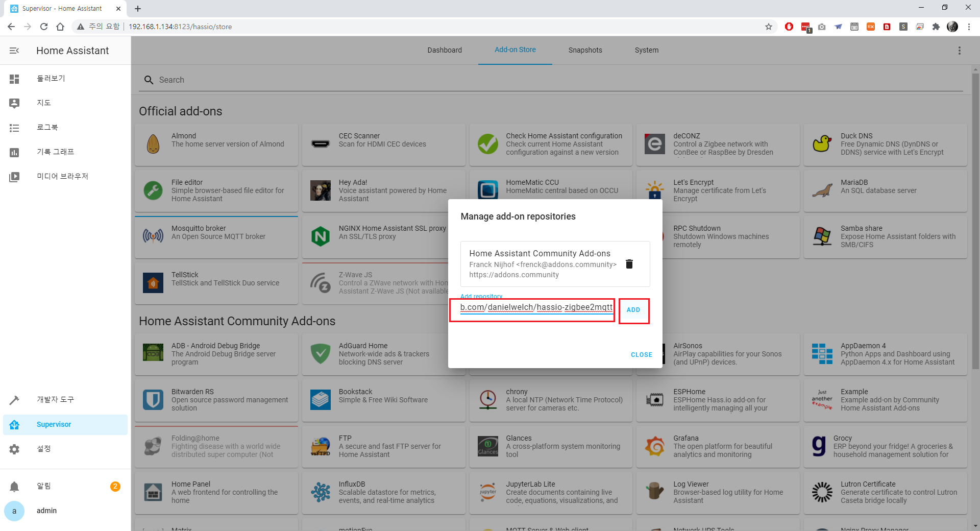
Task: Open the chrony add-on
Action: (551, 400)
